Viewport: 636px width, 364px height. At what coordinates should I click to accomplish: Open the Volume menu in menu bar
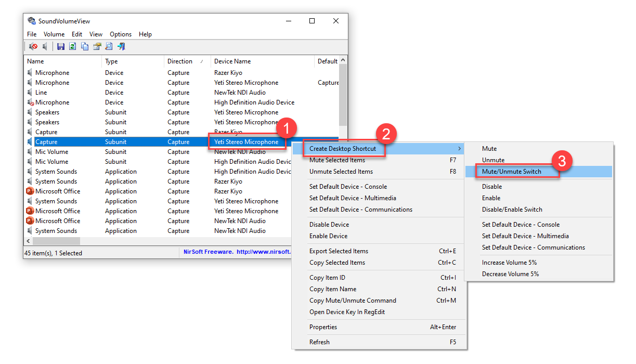point(54,34)
